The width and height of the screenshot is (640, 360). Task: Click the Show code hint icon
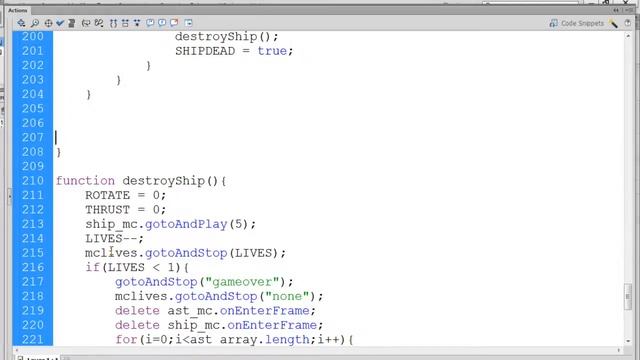[86, 23]
